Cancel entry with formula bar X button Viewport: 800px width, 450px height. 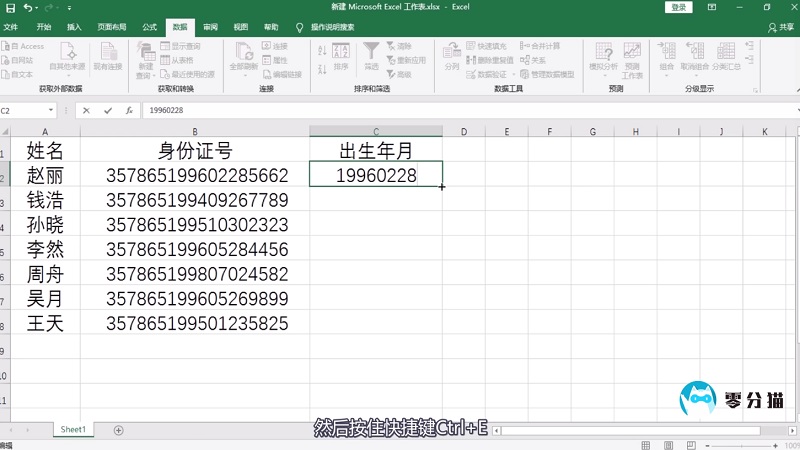click(87, 111)
